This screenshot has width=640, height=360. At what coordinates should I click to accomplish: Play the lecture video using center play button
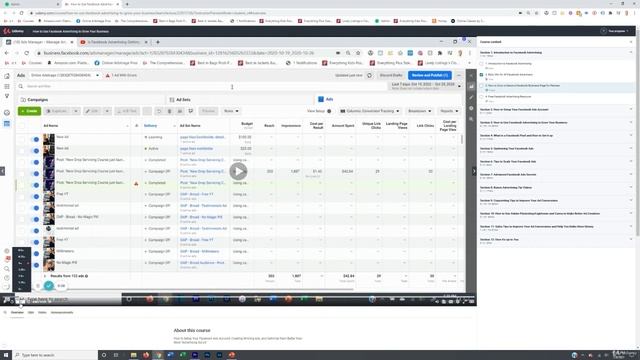238,171
